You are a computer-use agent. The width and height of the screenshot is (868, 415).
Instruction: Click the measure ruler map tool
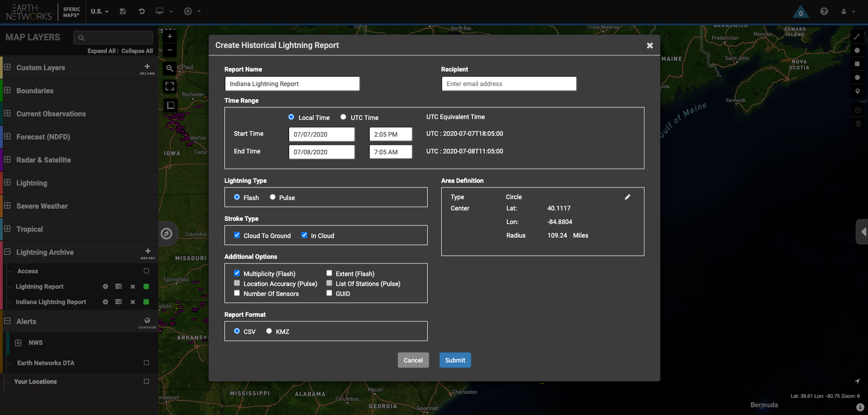(x=170, y=105)
